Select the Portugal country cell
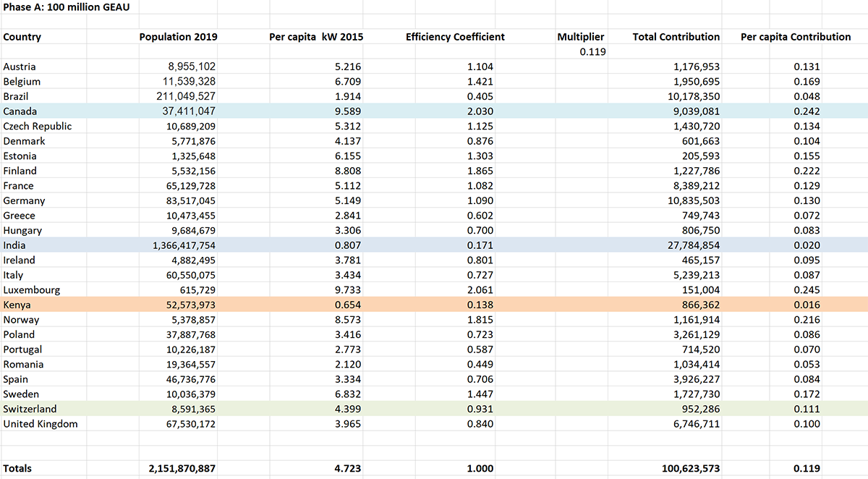The width and height of the screenshot is (868, 479). 22,349
